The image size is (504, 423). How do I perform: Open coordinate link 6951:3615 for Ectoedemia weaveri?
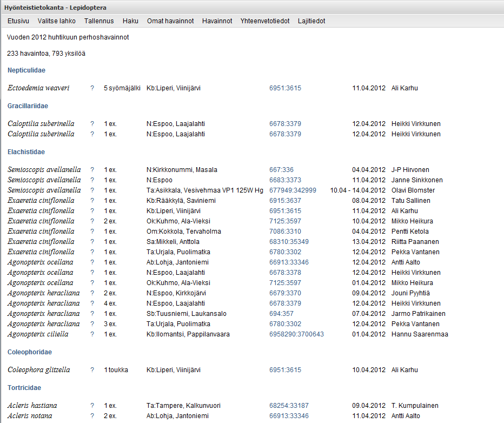[285, 88]
